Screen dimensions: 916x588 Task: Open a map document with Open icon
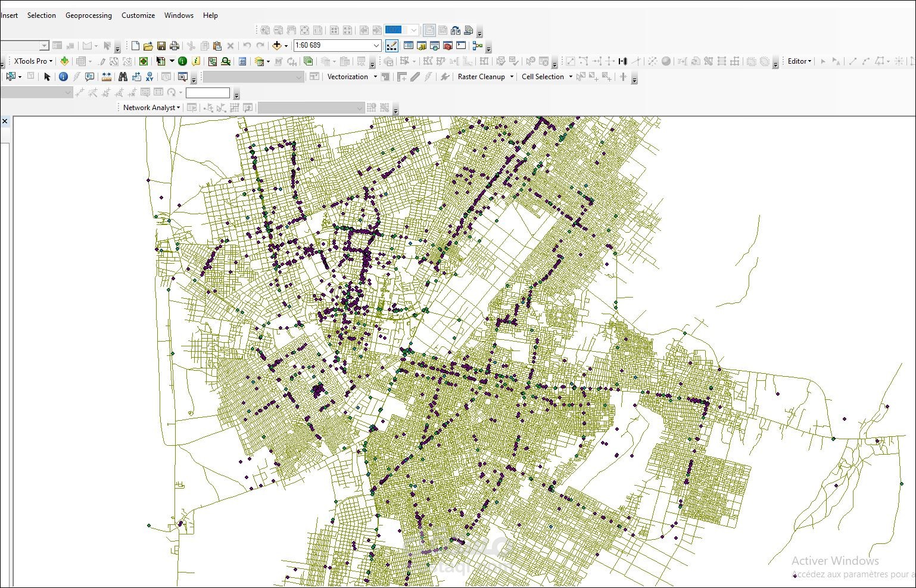tap(148, 46)
